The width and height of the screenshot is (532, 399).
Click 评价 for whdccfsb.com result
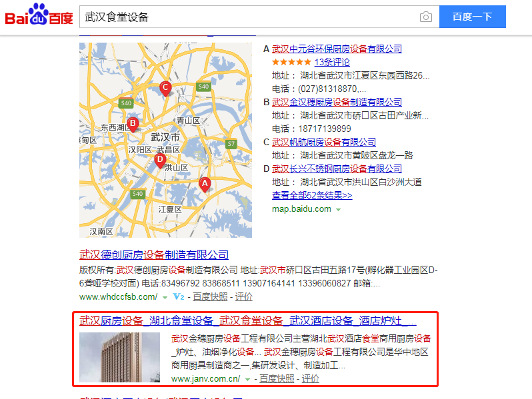pos(243,297)
